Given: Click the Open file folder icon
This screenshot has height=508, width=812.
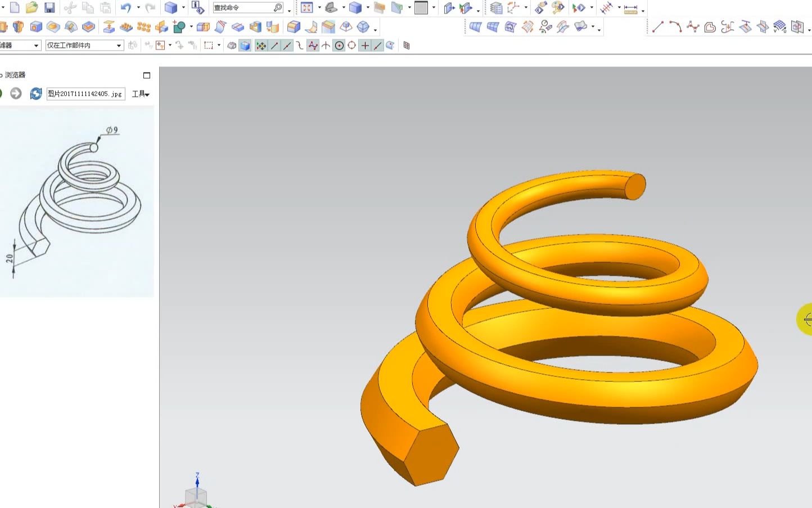Looking at the screenshot, I should (32, 8).
